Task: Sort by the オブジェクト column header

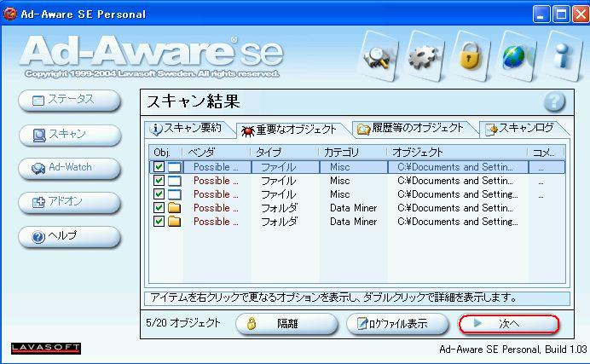Action: (458, 153)
